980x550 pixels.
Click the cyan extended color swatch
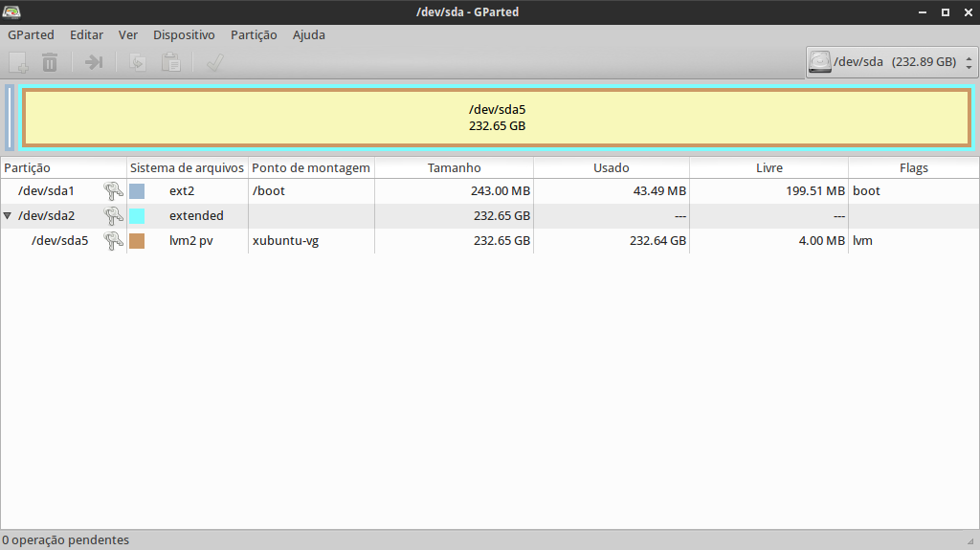click(x=137, y=216)
